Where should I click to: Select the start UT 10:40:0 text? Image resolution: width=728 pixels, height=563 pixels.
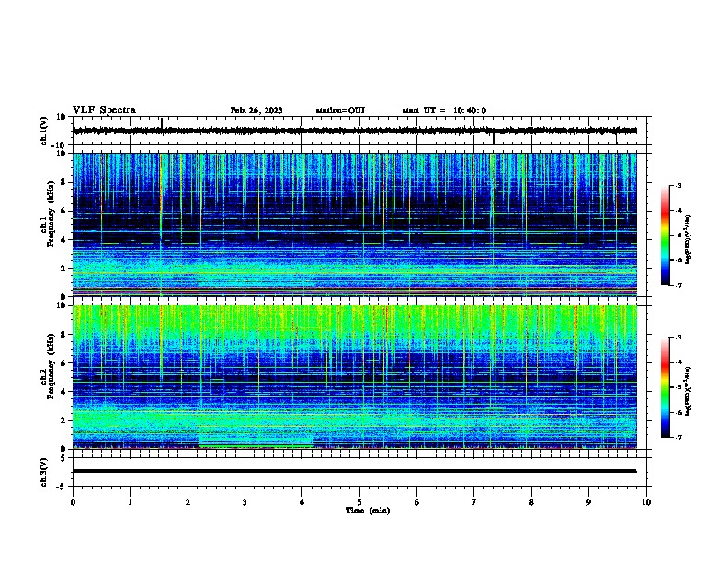click(x=444, y=110)
